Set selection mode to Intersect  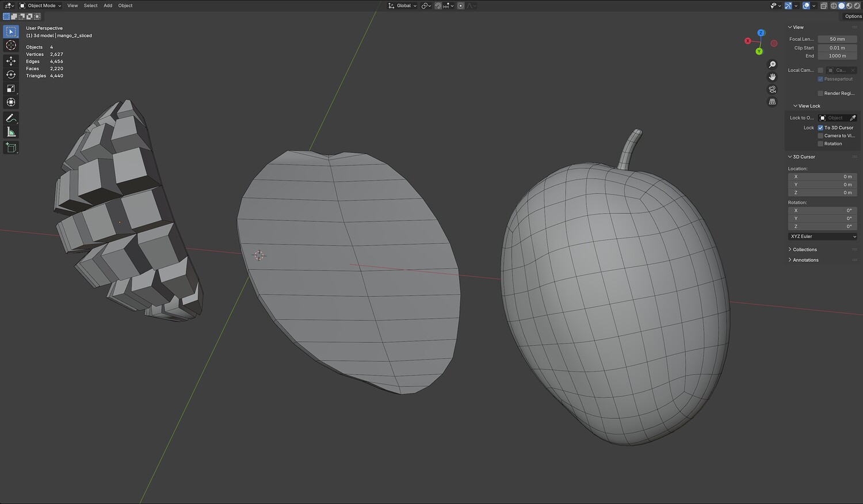click(37, 17)
